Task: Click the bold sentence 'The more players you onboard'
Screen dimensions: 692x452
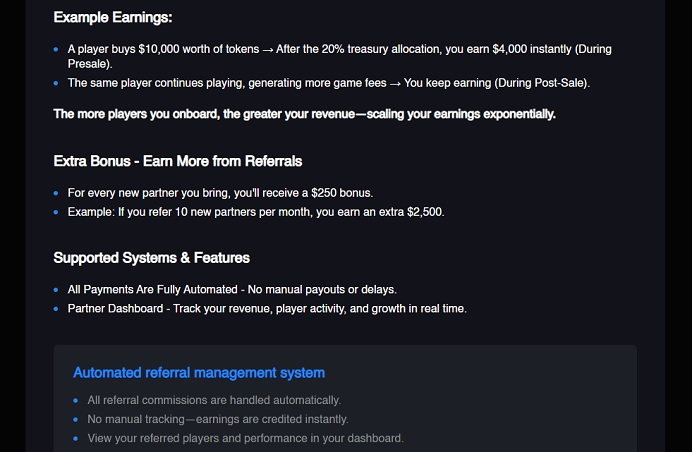Action: (305, 114)
